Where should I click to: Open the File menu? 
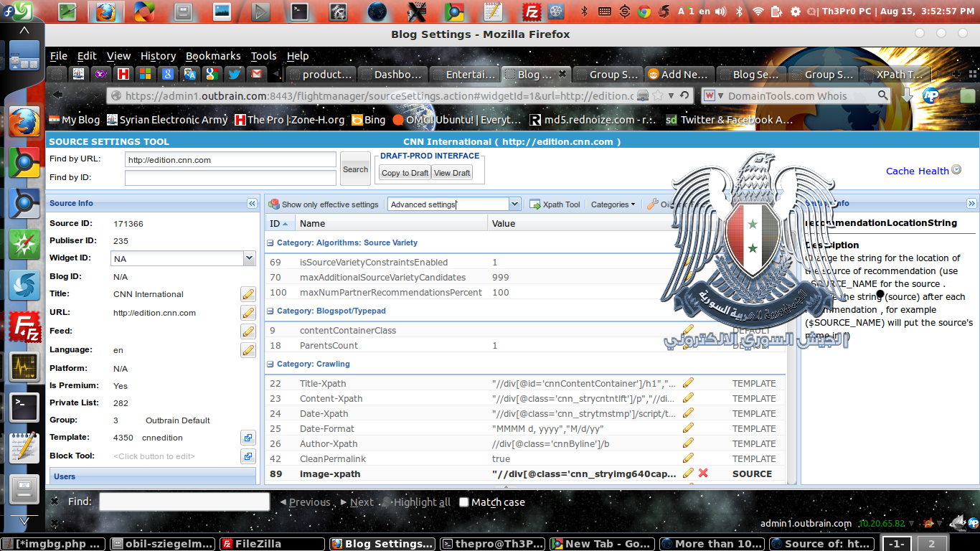pos(59,56)
